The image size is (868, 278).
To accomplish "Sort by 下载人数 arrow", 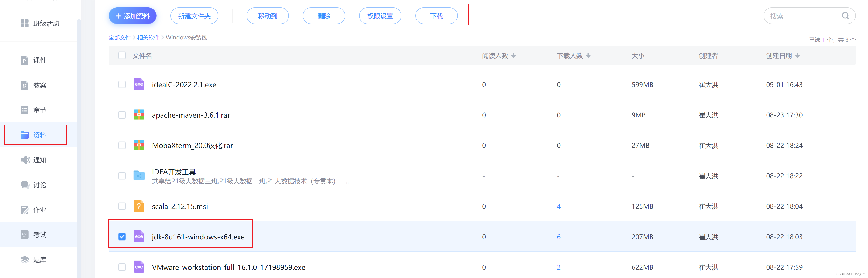I will 588,56.
